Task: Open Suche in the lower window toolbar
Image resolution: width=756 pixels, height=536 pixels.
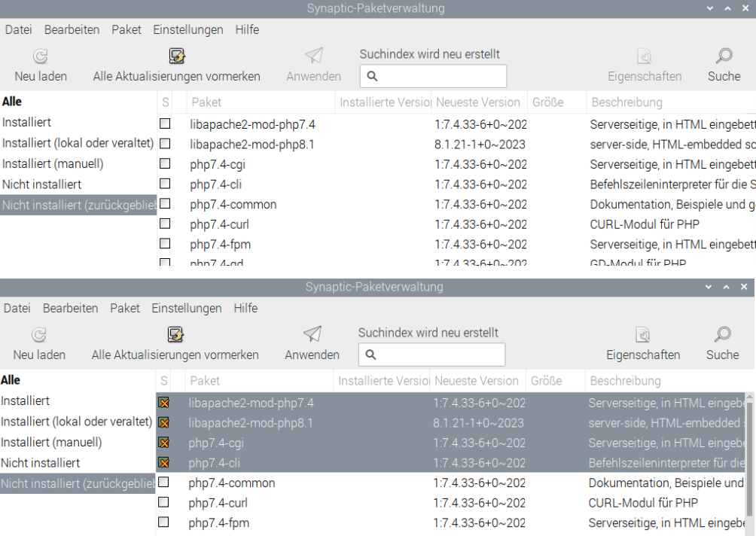Action: (722, 343)
